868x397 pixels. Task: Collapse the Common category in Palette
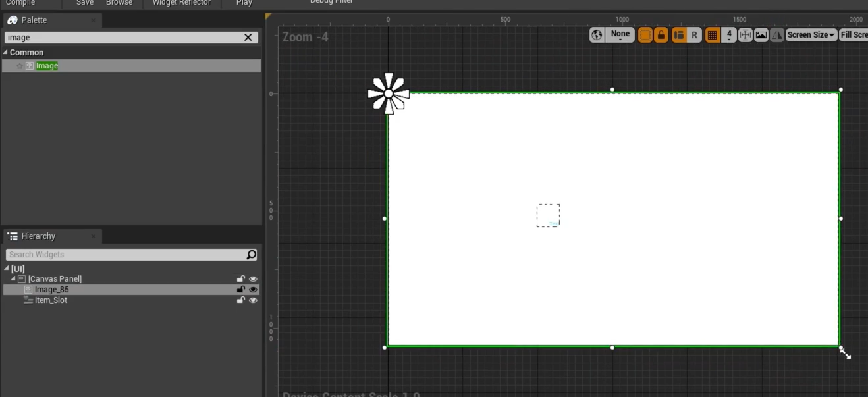pyautogui.click(x=6, y=52)
